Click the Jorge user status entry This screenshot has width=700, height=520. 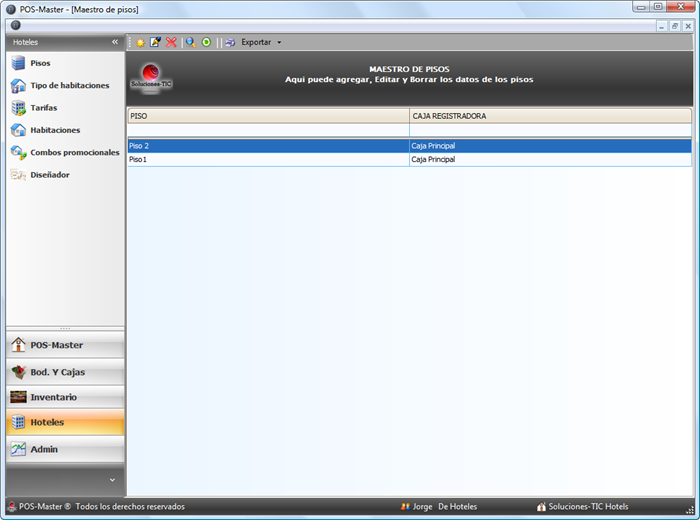(x=417, y=507)
